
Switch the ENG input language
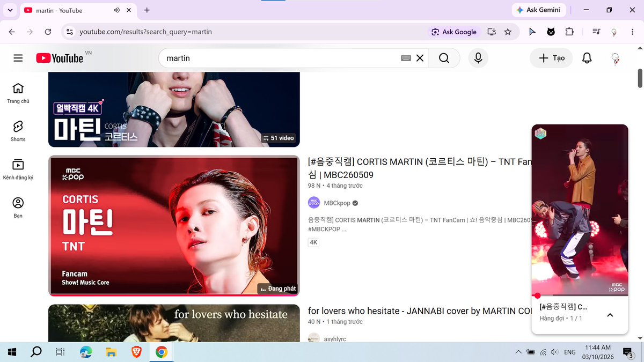[570, 352]
